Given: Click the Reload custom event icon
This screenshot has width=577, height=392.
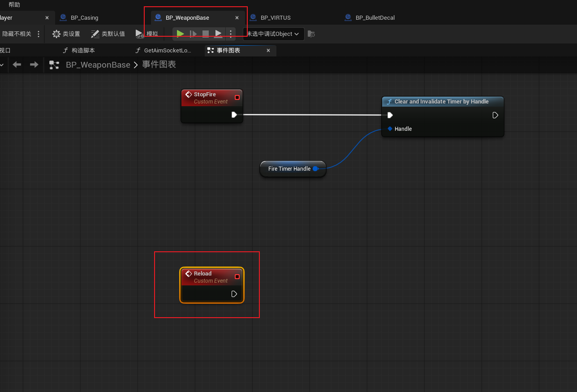Looking at the screenshot, I should click(x=189, y=274).
